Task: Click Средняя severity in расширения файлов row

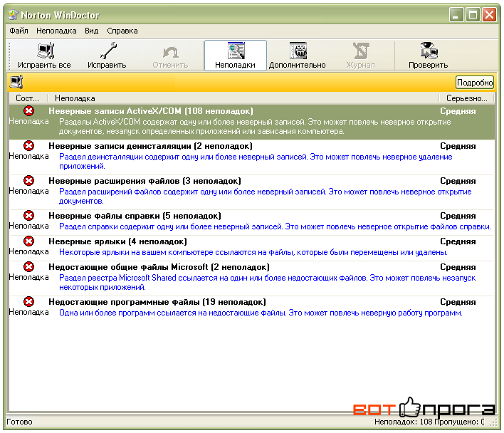Action: click(x=458, y=181)
